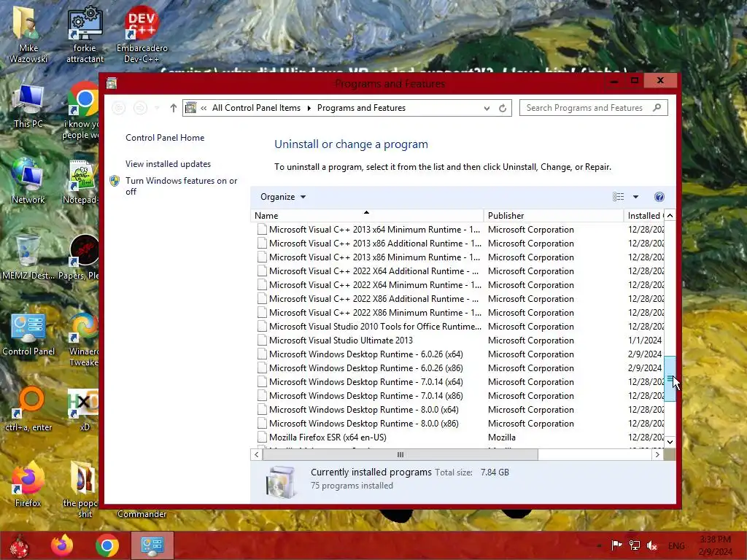This screenshot has width=747, height=560.
Task: Open the view options dropdown arrow
Action: click(x=635, y=197)
